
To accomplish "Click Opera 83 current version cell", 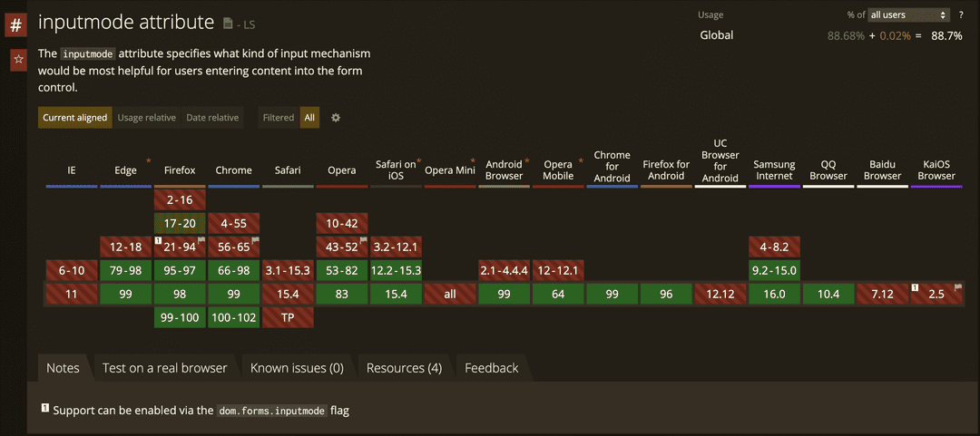I will 342,294.
